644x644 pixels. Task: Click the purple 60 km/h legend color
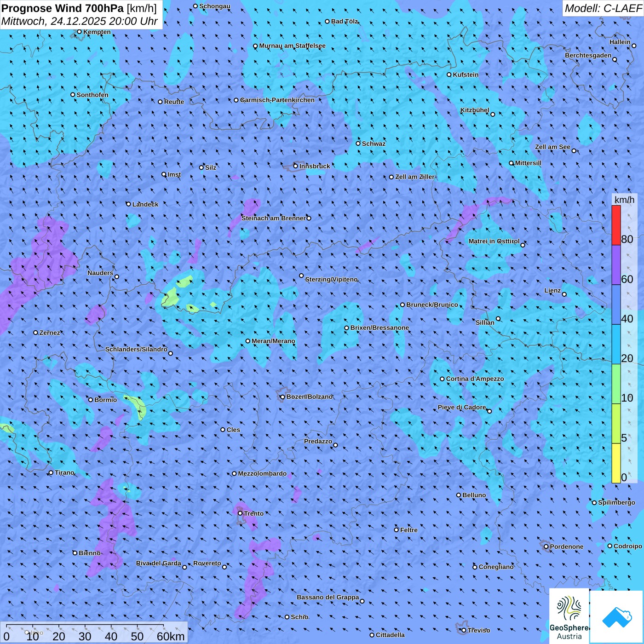point(616,265)
